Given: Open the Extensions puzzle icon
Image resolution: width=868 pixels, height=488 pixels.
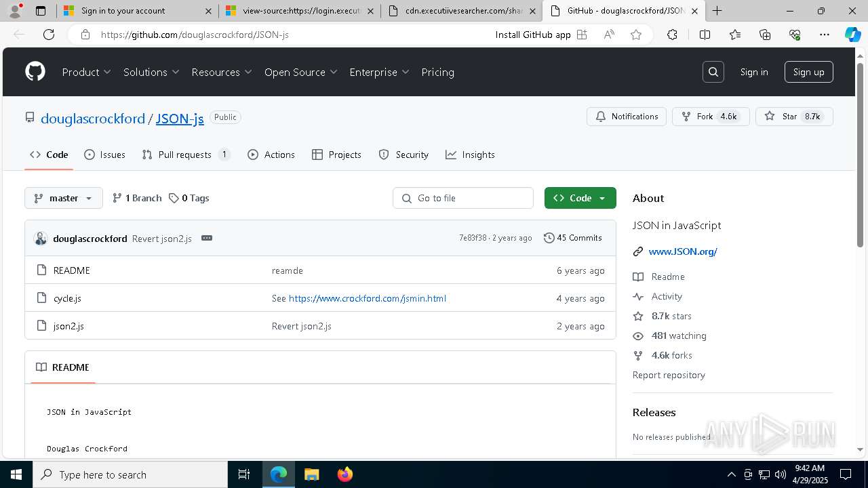Looking at the screenshot, I should pyautogui.click(x=672, y=35).
